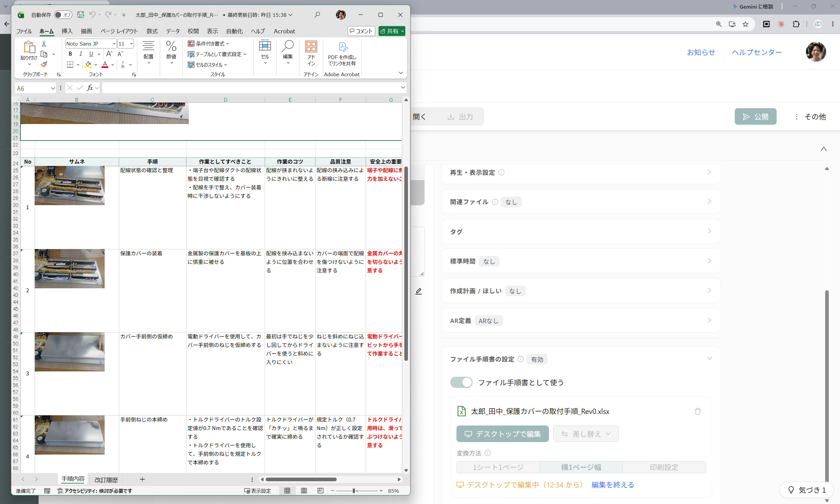Open the 挿入 ribbon tab

point(67,31)
